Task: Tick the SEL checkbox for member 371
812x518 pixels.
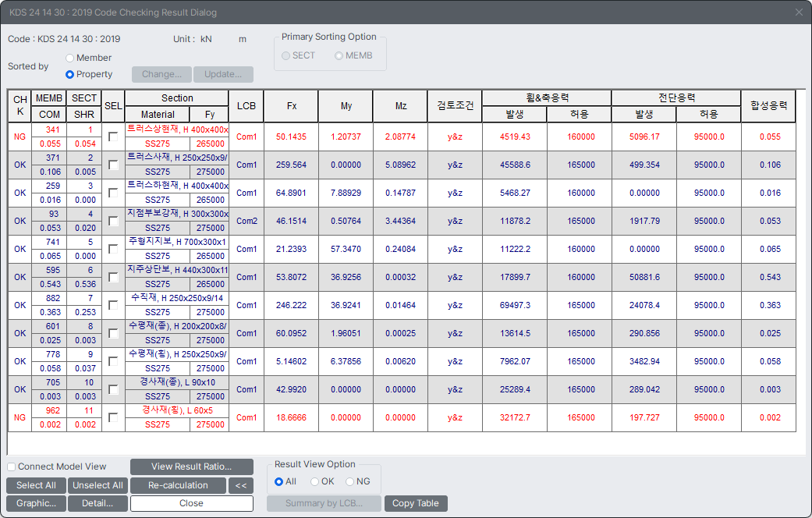Action: [x=113, y=165]
